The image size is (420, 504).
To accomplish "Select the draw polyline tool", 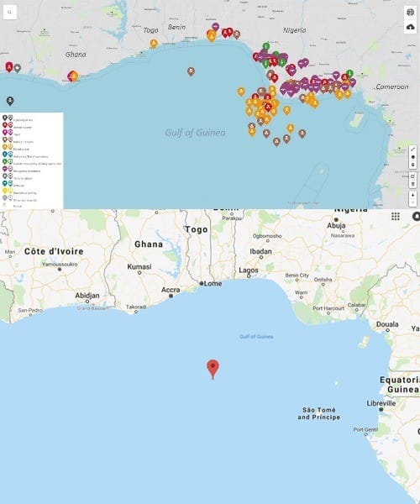I will [413, 150].
